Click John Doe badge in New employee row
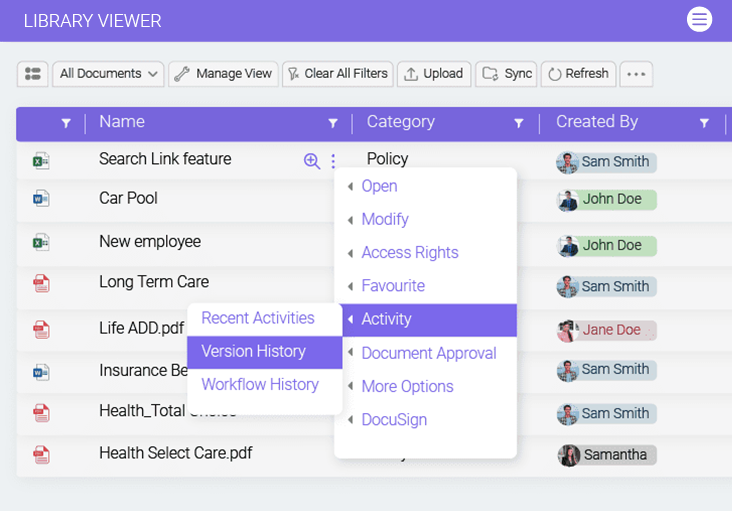 [x=606, y=246]
